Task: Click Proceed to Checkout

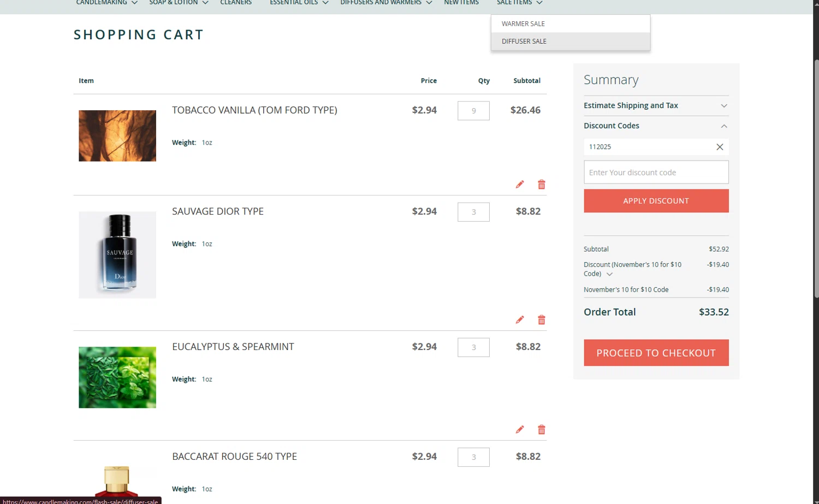Action: [x=656, y=353]
